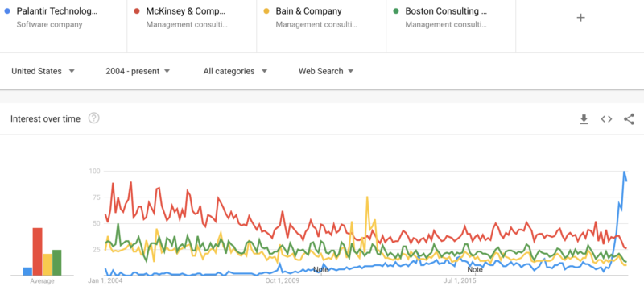Click the Note marker near 2011

click(320, 270)
